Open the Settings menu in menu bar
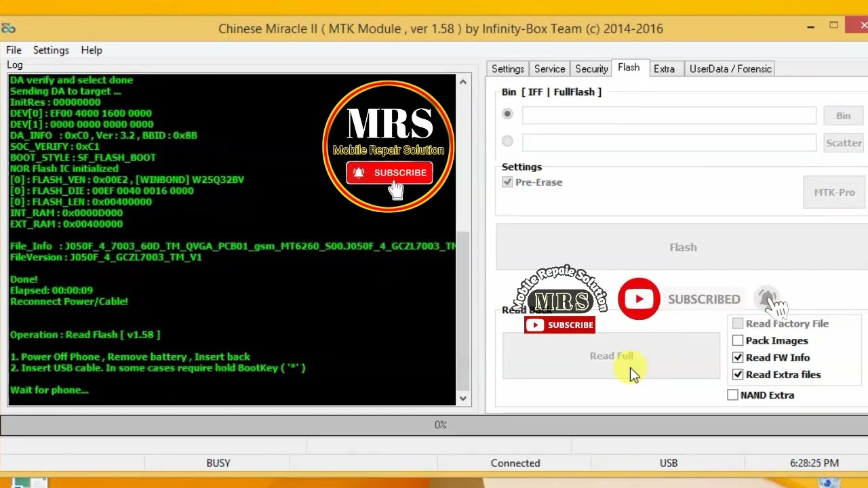This screenshot has width=868, height=488. pos(51,50)
